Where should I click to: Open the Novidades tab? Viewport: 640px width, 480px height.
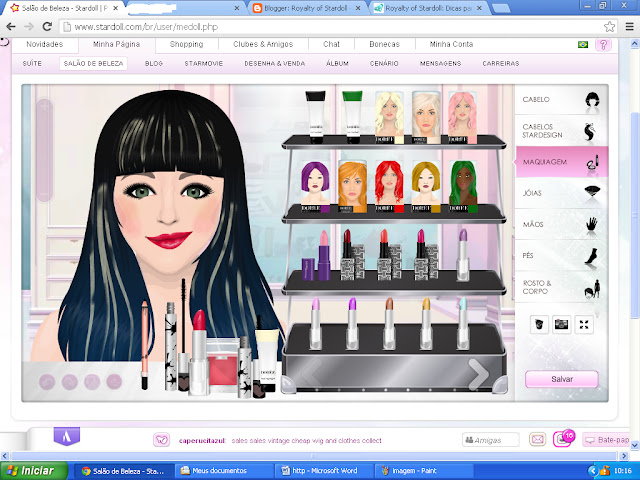point(44,44)
